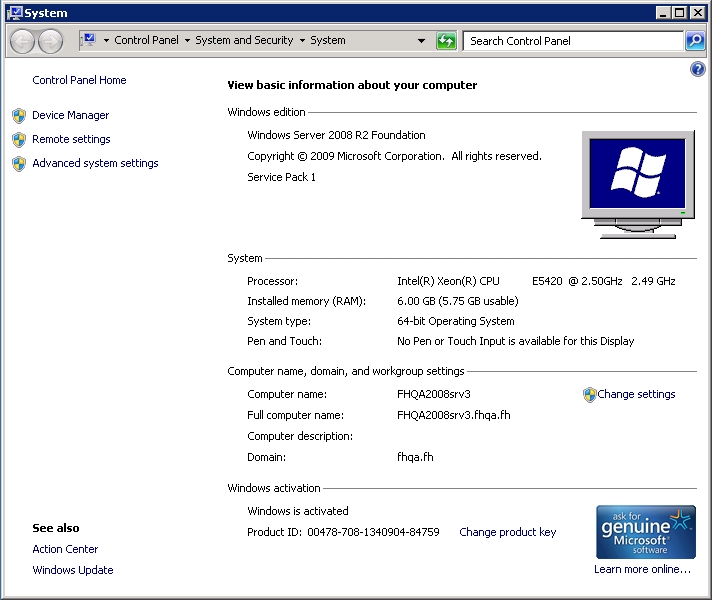The height and width of the screenshot is (600, 712).
Task: Expand the arrow after Control Panel breadcrumb
Action: click(x=187, y=40)
